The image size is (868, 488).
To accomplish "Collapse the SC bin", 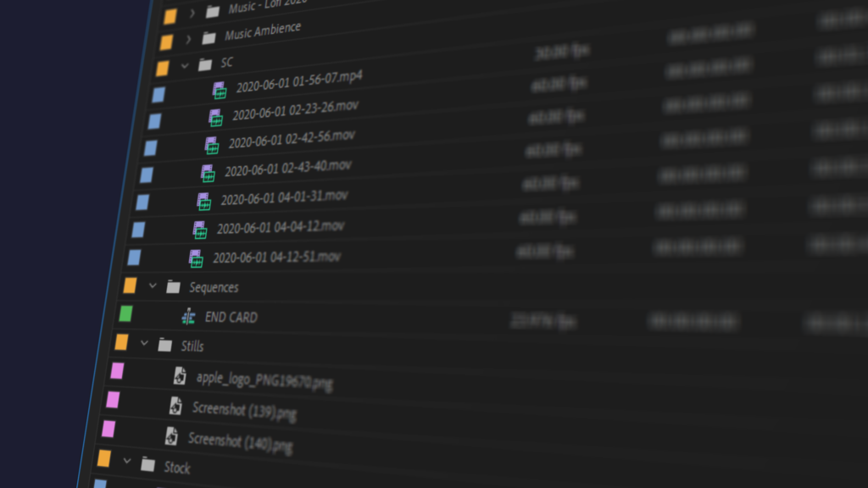I will click(185, 65).
